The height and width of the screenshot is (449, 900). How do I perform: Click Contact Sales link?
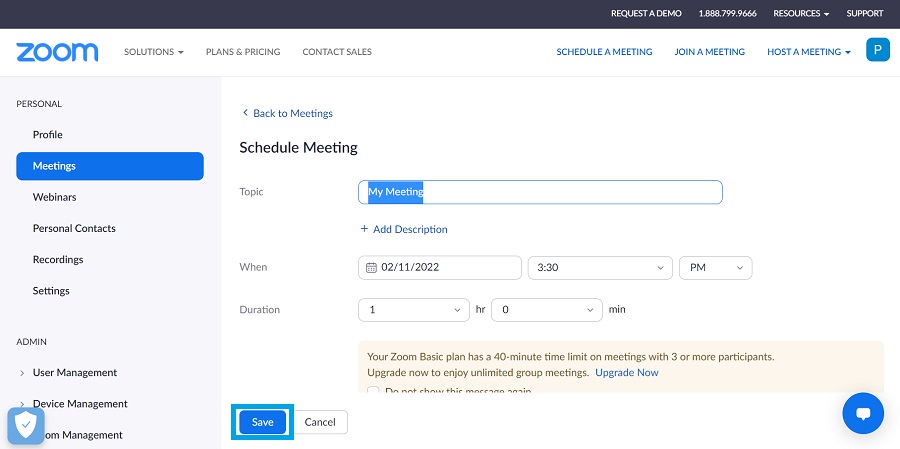pos(337,52)
